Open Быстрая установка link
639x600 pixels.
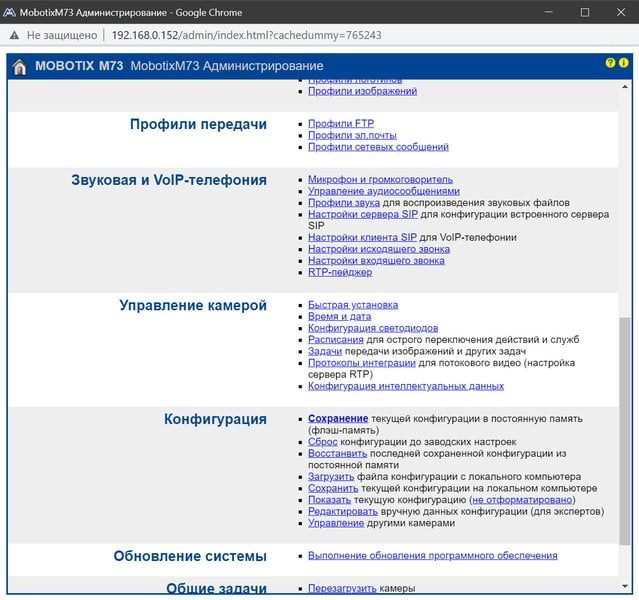(353, 305)
